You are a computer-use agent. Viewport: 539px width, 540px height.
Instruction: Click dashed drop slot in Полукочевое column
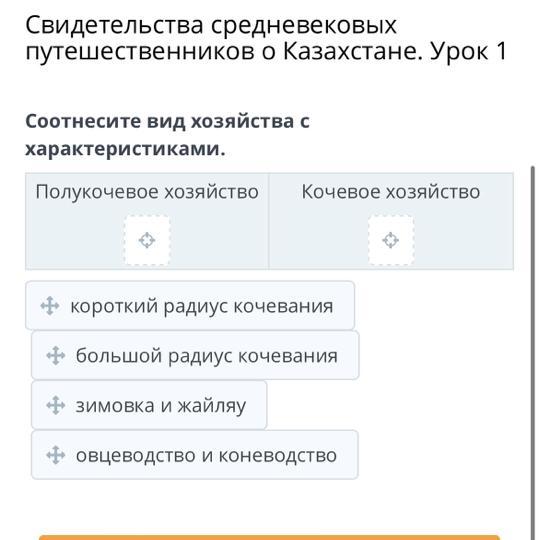pyautogui.click(x=147, y=240)
